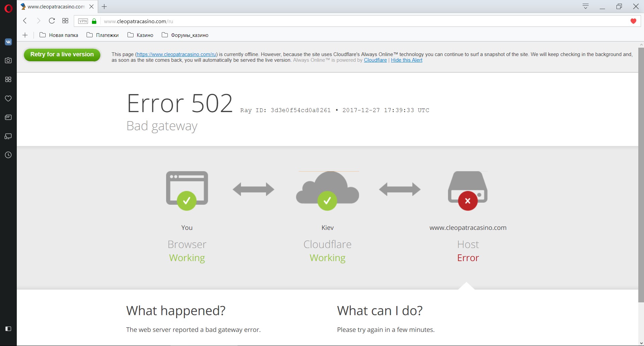The image size is (644, 346).
Task: Select the www.cleopatracasino.com tab
Action: click(57, 6)
